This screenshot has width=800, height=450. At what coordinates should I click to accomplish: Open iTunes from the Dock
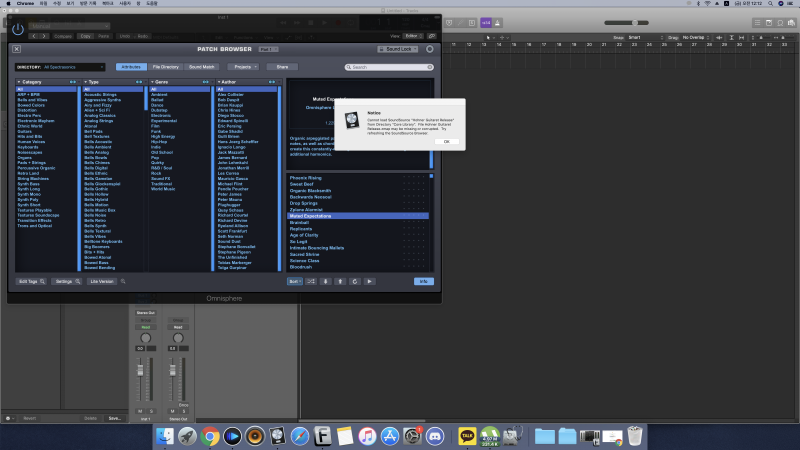tap(367, 436)
